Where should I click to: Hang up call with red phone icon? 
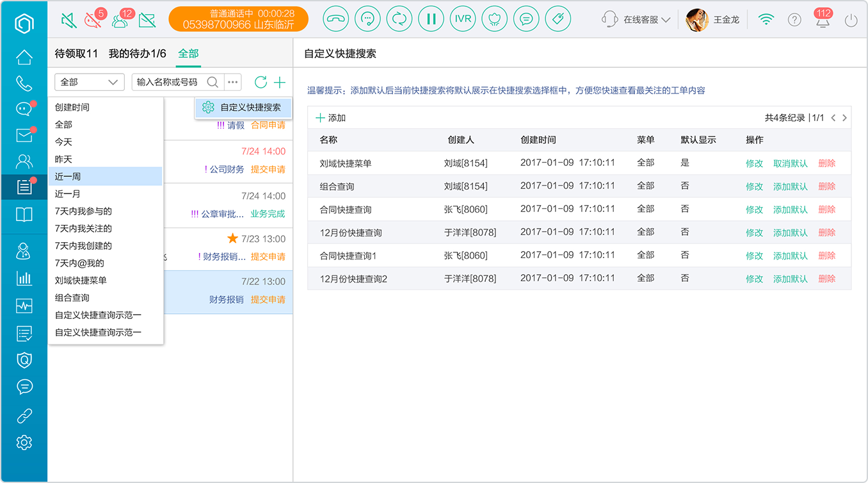[x=335, y=19]
